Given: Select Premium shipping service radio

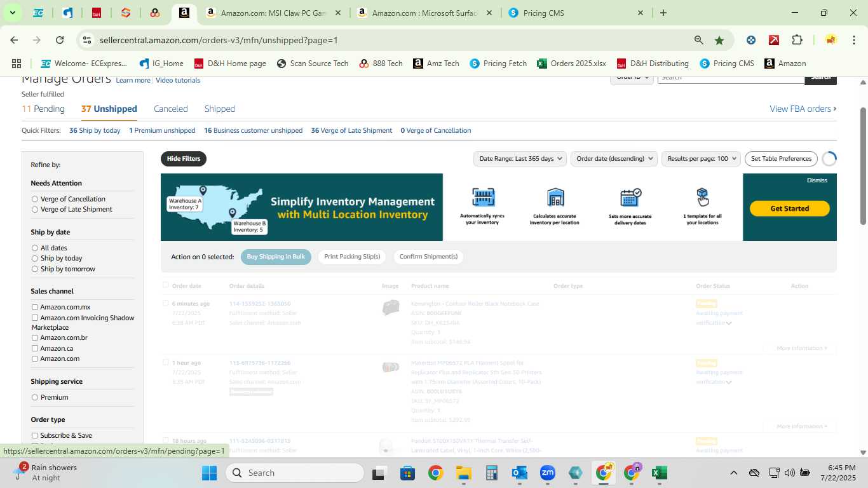Looking at the screenshot, I should click(x=35, y=397).
